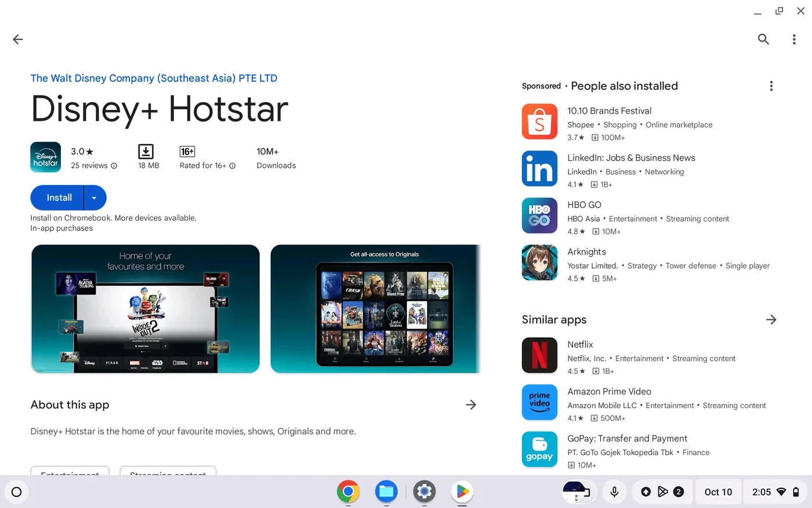Screen dimensions: 812x508
Task: Open the top-right more options menu
Action: point(794,39)
